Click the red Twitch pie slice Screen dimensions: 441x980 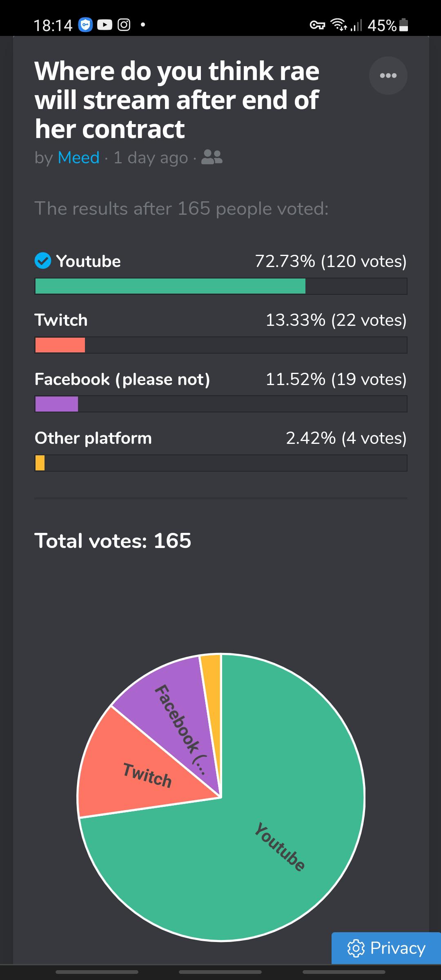click(x=135, y=776)
